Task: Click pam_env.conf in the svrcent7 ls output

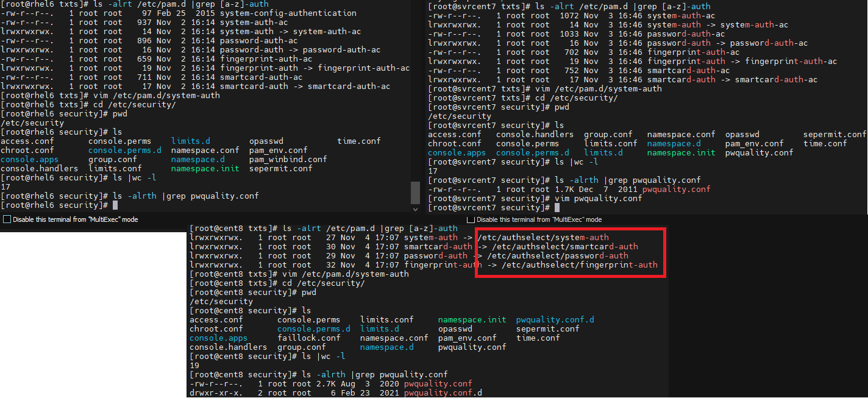Action: coord(755,143)
